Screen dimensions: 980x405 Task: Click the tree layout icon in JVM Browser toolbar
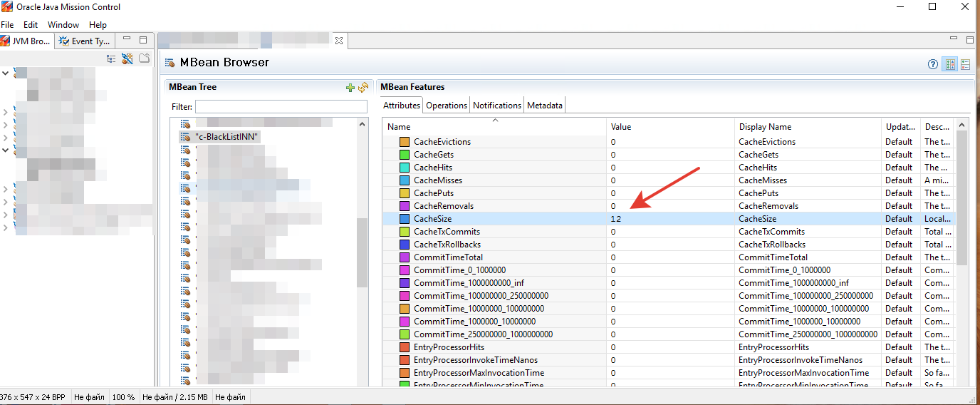pyautogui.click(x=111, y=58)
